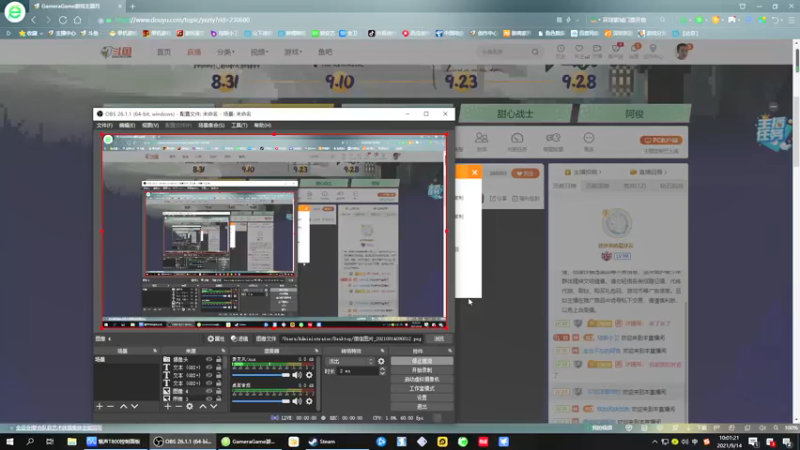Expand 分类 dropdown in Douyu nav
800x450 pixels.
[x=226, y=52]
